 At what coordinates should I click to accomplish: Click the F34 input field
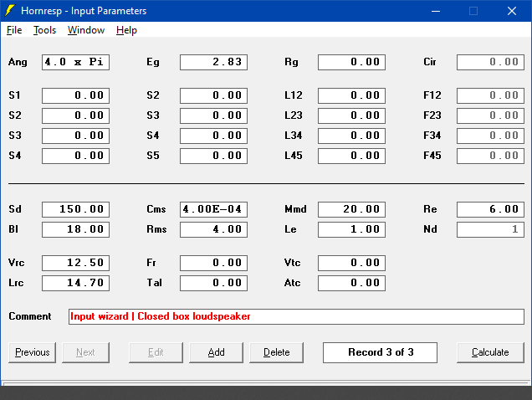pos(490,136)
